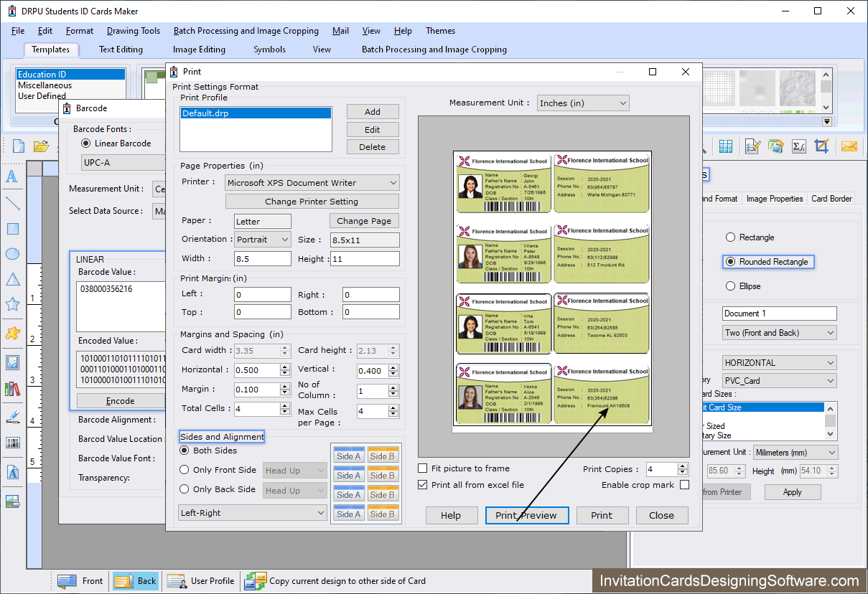Enable the Fit picture to frame checkbox

(x=422, y=468)
